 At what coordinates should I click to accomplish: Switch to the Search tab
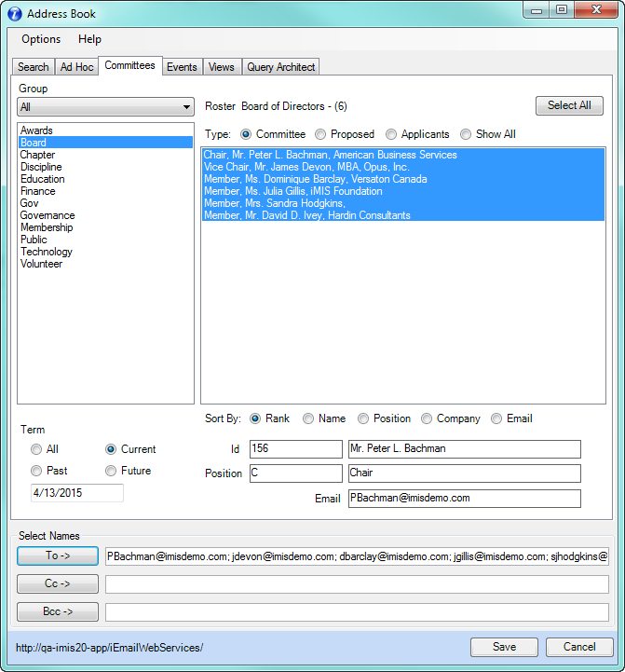(34, 67)
